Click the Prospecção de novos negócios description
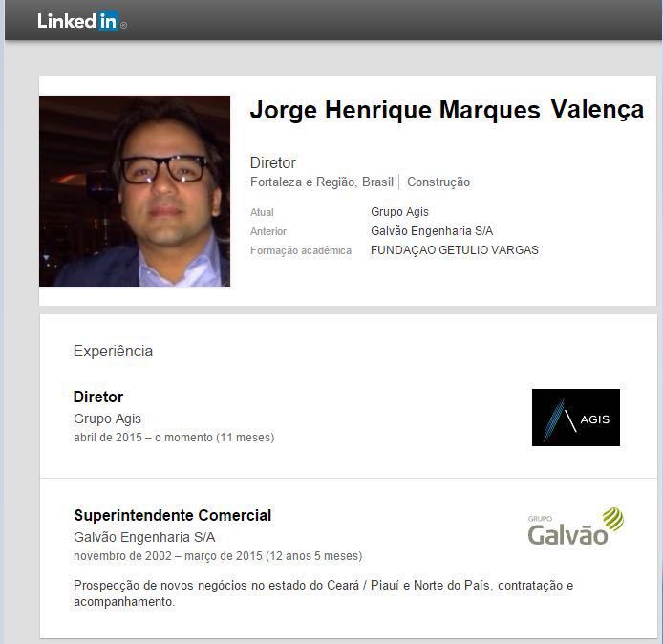 [x=324, y=593]
